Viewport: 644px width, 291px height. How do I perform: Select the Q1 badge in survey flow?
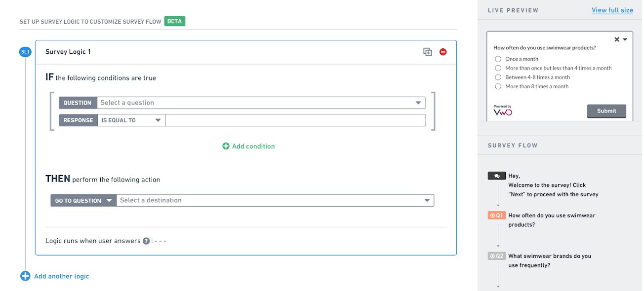[497, 216]
